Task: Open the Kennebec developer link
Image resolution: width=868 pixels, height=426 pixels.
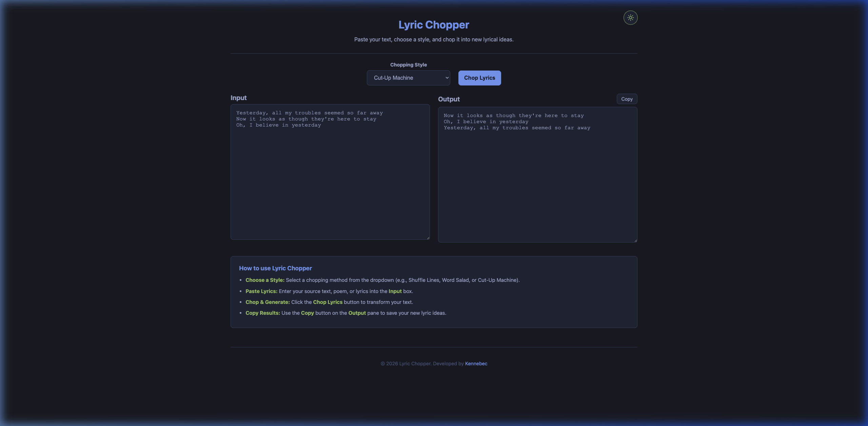Action: (x=476, y=364)
